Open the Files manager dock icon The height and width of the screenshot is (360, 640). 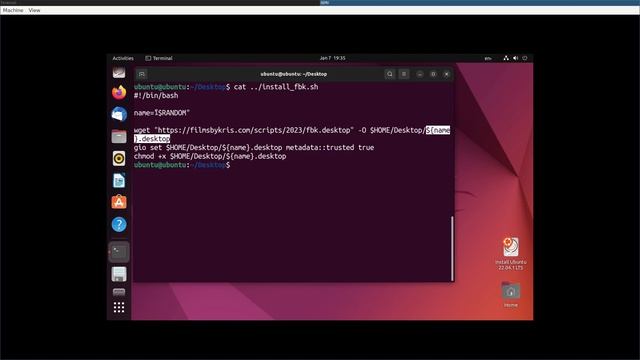(119, 136)
